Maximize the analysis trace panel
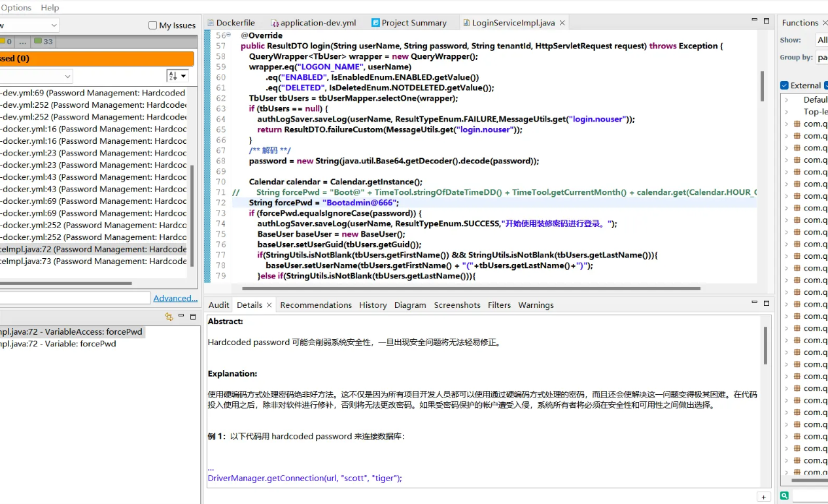This screenshot has width=828, height=504. [x=193, y=316]
